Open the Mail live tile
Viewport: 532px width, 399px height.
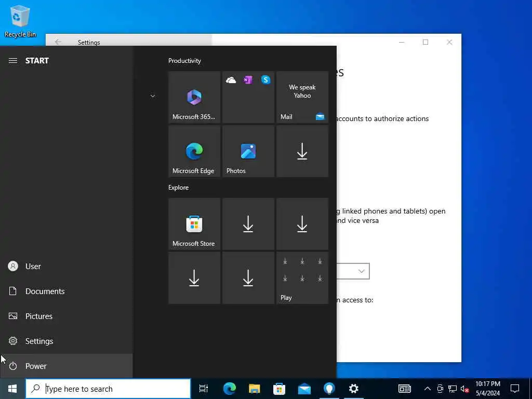coord(302,97)
